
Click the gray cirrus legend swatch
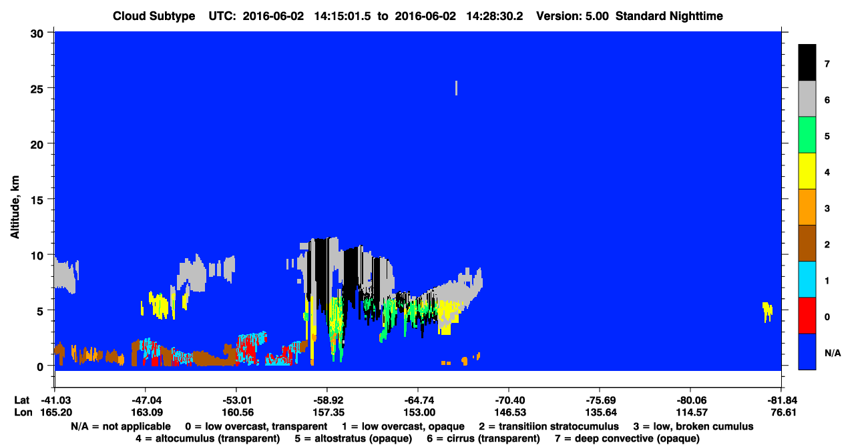[x=807, y=99]
